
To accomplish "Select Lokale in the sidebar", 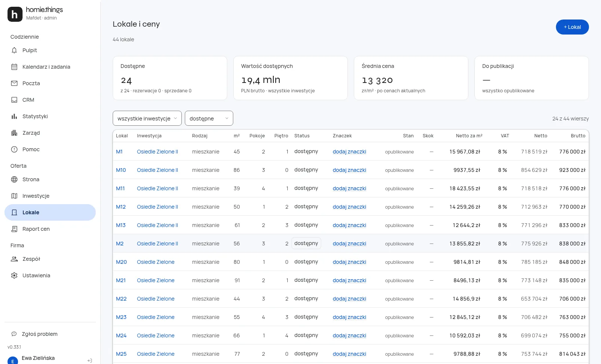I will (50, 212).
